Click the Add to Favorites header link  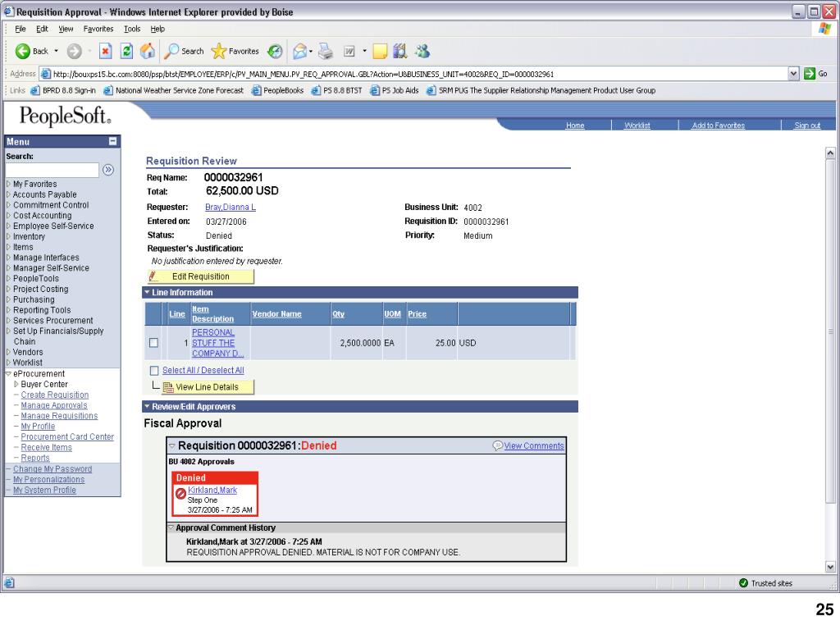[x=719, y=126]
